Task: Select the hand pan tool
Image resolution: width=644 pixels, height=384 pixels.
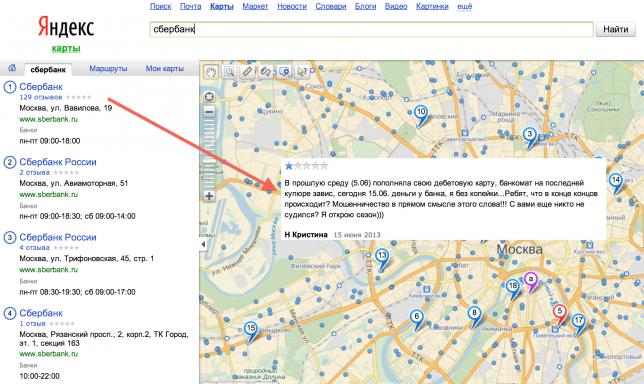Action: (x=211, y=72)
